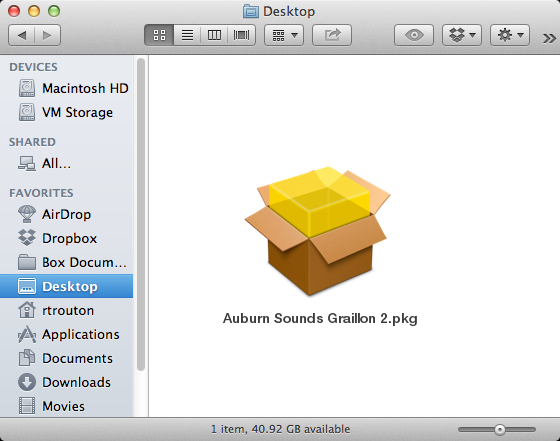Open Documents in sidebar
Screen dimensions: 560x441
(66, 358)
